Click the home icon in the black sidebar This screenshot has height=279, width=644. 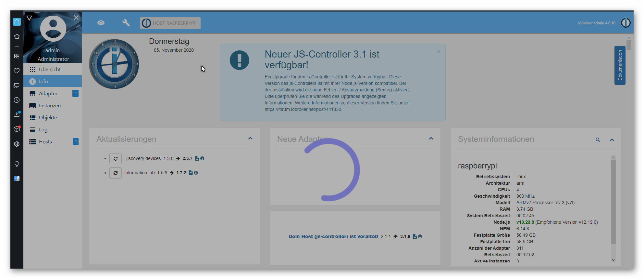(x=17, y=22)
